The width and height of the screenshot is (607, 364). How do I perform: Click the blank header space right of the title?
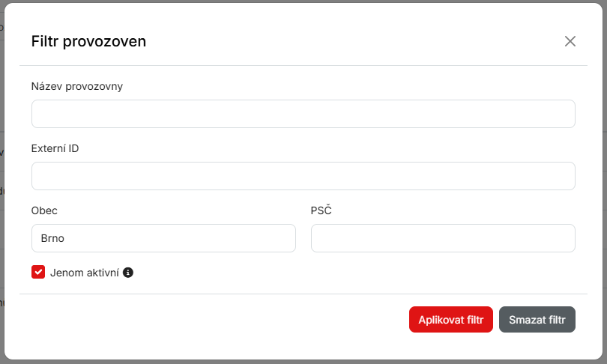click(x=337, y=41)
